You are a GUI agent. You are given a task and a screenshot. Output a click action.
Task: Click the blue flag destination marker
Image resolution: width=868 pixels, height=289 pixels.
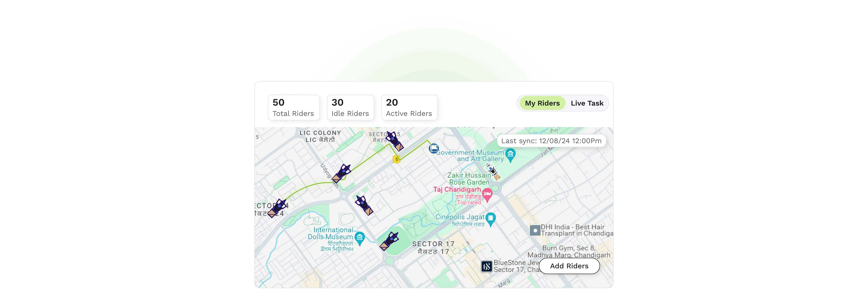click(434, 148)
